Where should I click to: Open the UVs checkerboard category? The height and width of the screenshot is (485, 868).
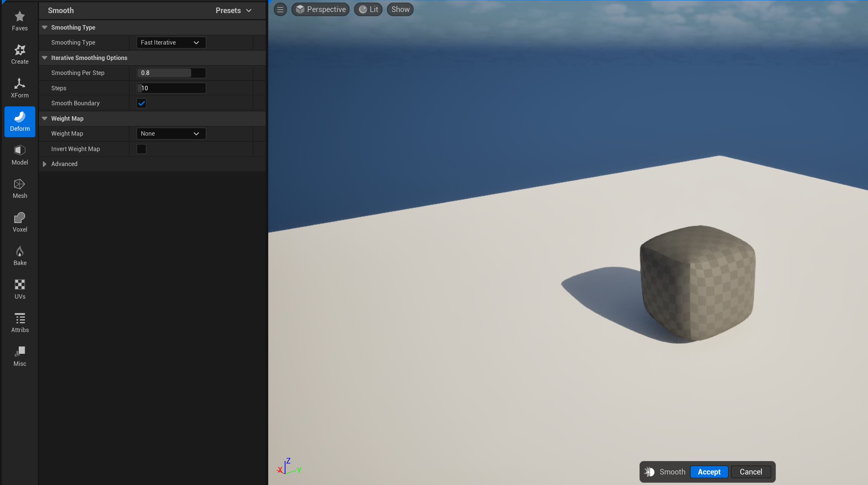click(x=19, y=289)
